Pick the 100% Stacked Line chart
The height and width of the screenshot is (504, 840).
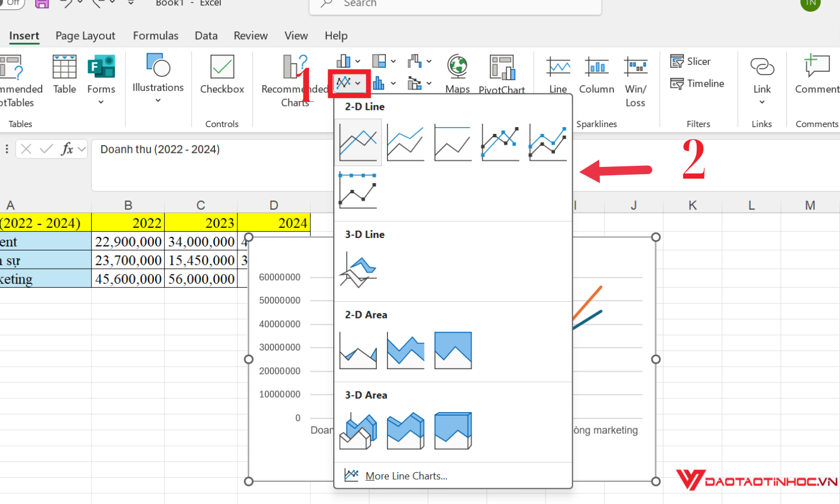[453, 143]
